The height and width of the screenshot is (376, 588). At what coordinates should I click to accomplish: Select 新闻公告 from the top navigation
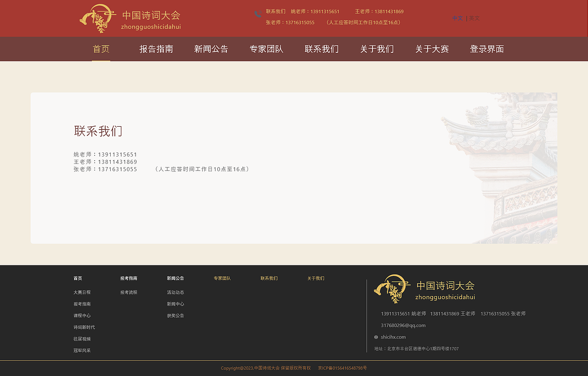click(211, 49)
